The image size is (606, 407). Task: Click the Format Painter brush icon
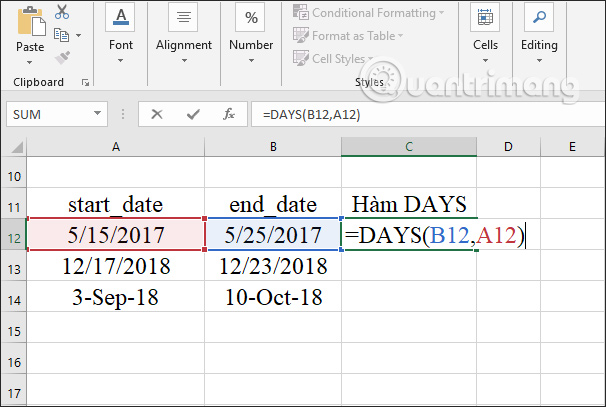pos(62,57)
